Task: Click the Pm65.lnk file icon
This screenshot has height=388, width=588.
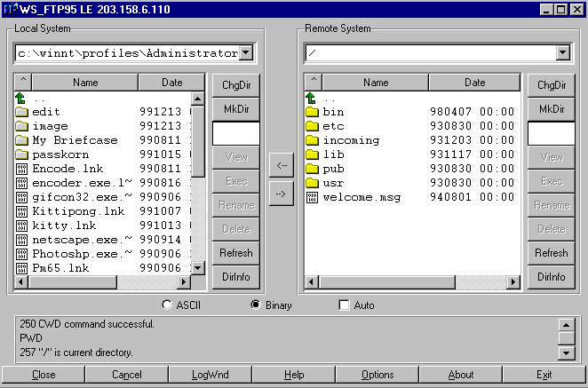Action: [x=21, y=268]
